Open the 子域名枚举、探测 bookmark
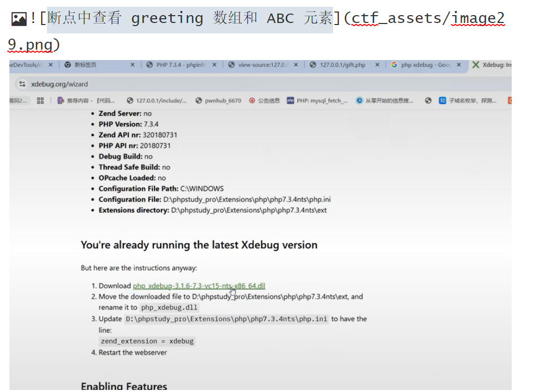The height and width of the screenshot is (392, 542). pyautogui.click(x=468, y=101)
